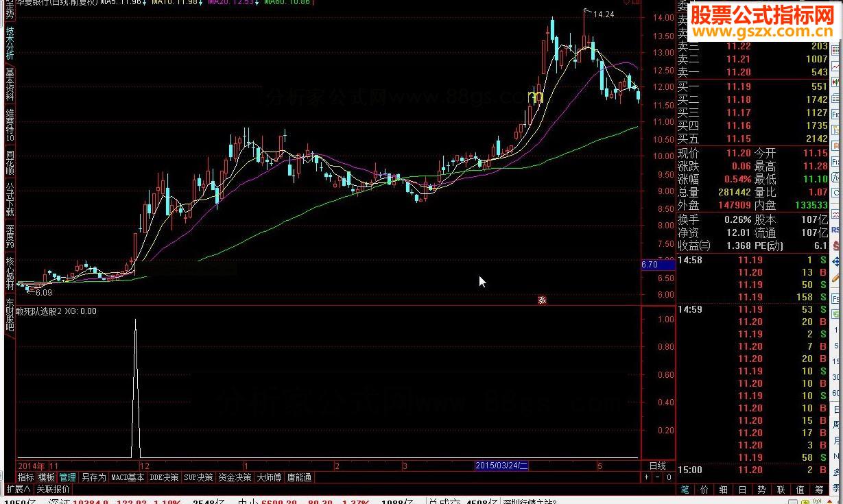Viewport: 843px width, 504px height.
Task: Select the 笔 tick detail tab
Action: click(x=685, y=490)
